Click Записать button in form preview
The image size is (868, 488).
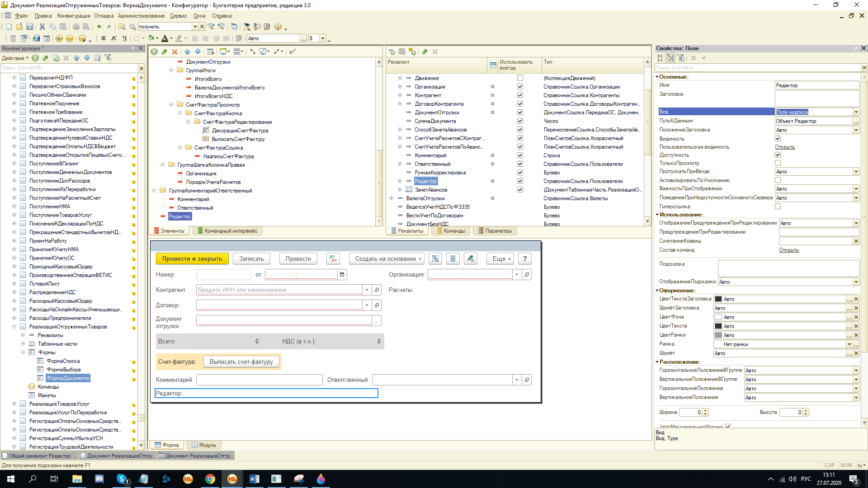[251, 258]
